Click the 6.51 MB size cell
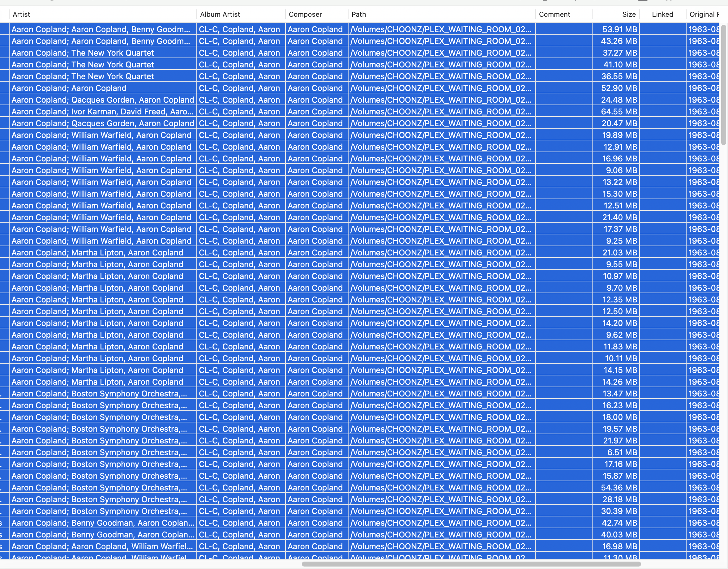Viewport: 728px width, 569px height. point(622,452)
